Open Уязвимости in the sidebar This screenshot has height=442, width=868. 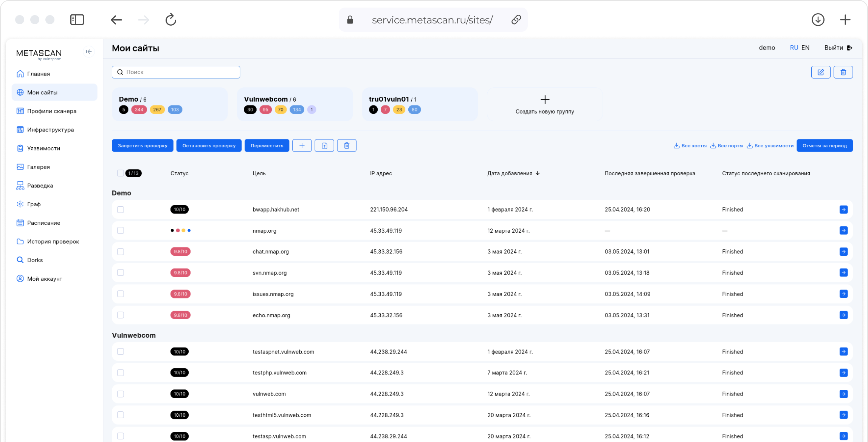(x=43, y=148)
